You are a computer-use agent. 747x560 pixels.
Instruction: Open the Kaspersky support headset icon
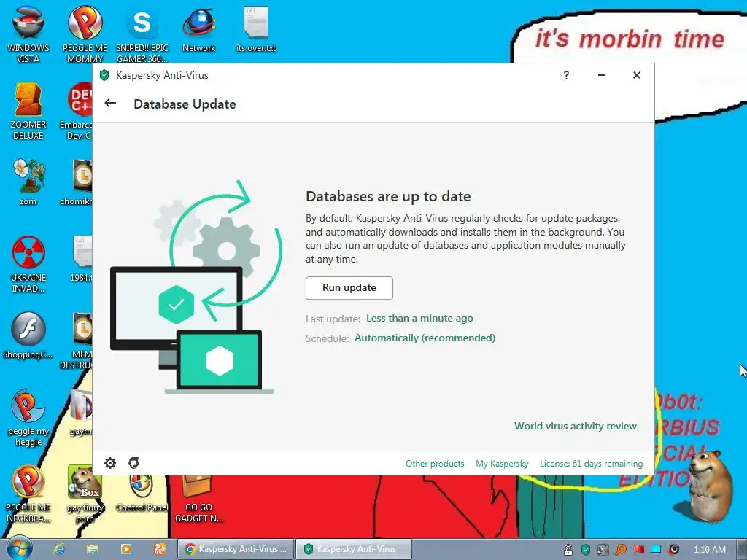134,463
